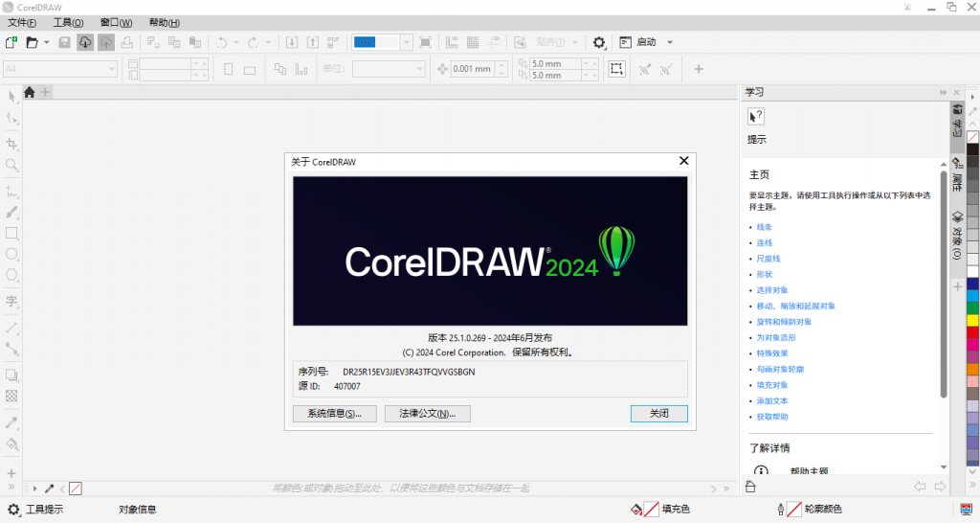Click the 系统信息(S)... button
This screenshot has height=523, width=980.
[x=334, y=414]
